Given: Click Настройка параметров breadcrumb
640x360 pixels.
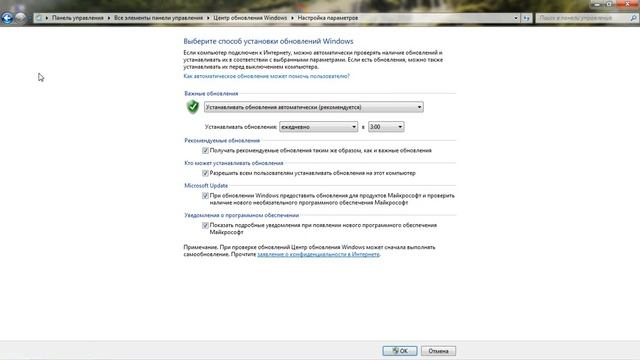Looking at the screenshot, I should [328, 18].
